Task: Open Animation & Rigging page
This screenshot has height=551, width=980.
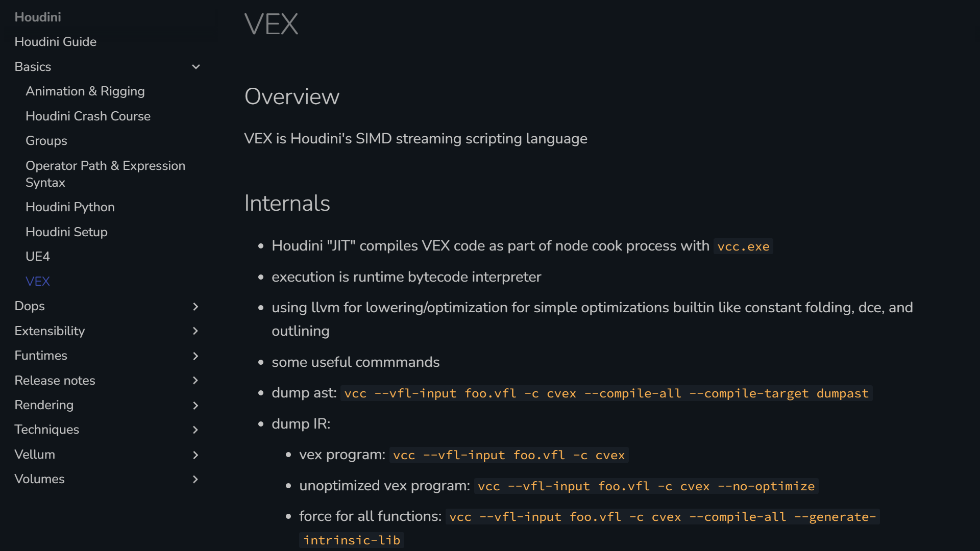Action: pos(85,91)
